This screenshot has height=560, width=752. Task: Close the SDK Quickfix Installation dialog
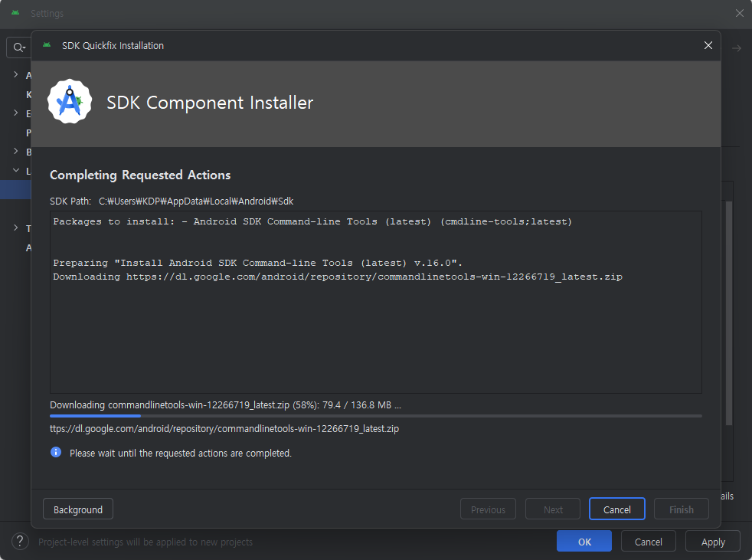click(708, 45)
